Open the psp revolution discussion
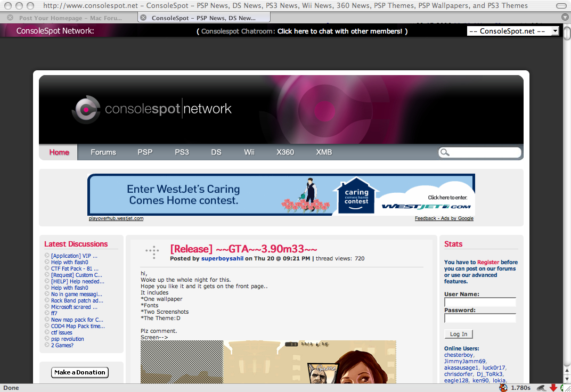 tap(67, 339)
